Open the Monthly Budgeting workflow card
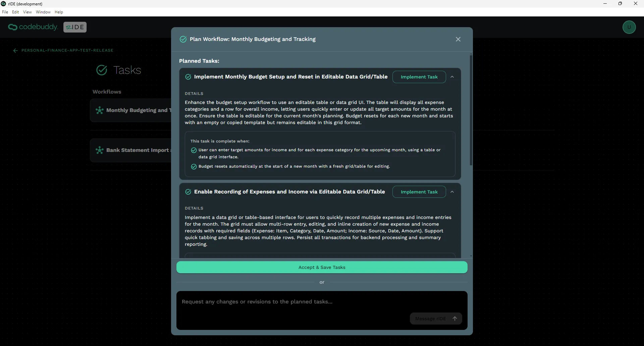The width and height of the screenshot is (644, 346). (x=131, y=110)
